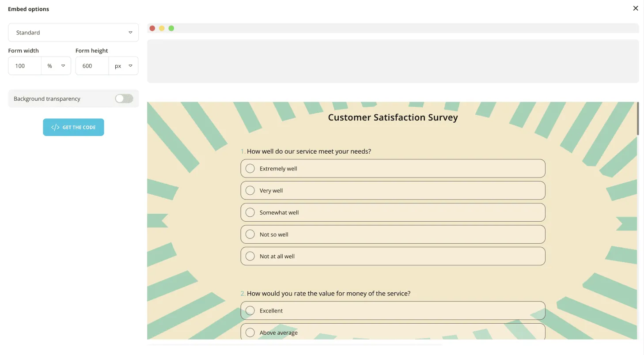Edit the Form height value
644x355 pixels.
tap(91, 65)
